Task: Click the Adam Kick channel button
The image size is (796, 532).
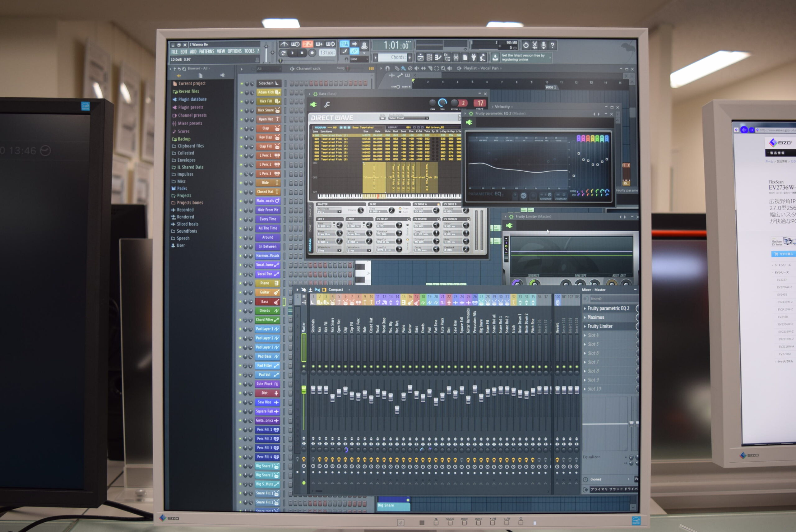Action: tap(268, 92)
